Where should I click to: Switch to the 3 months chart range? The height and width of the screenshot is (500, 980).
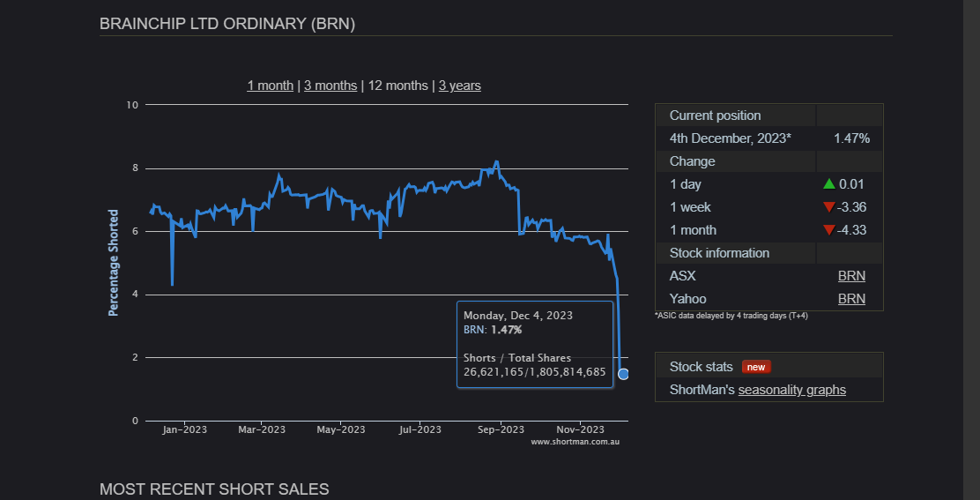330,86
